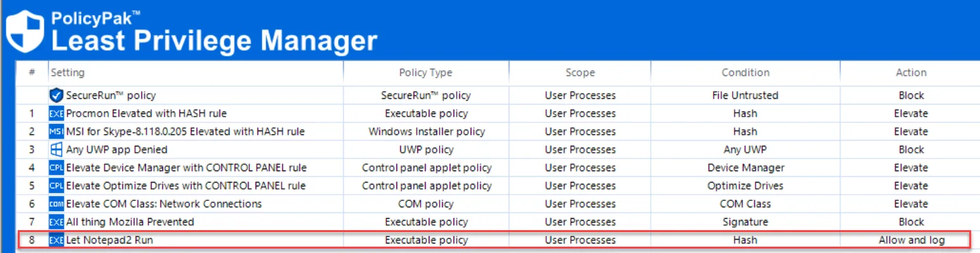The height and width of the screenshot is (253, 980).
Task: Sort by the Action column header
Action: coord(910,73)
